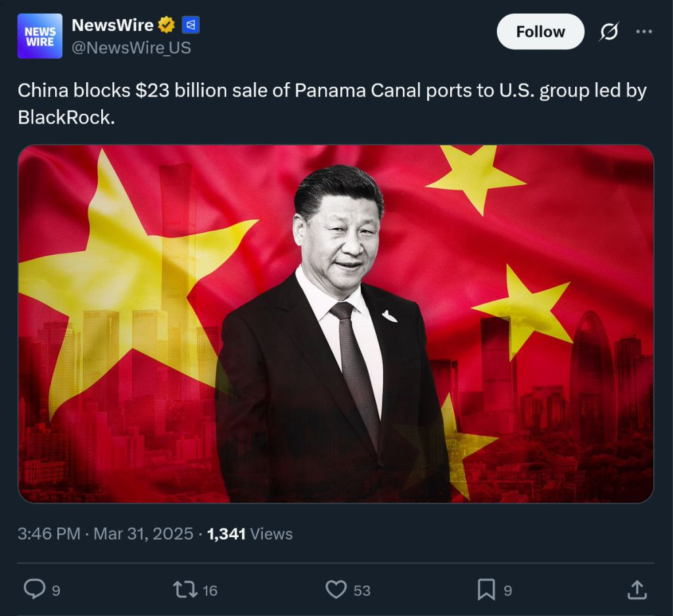
Task: Open the Chinese flag post image
Action: (x=336, y=323)
